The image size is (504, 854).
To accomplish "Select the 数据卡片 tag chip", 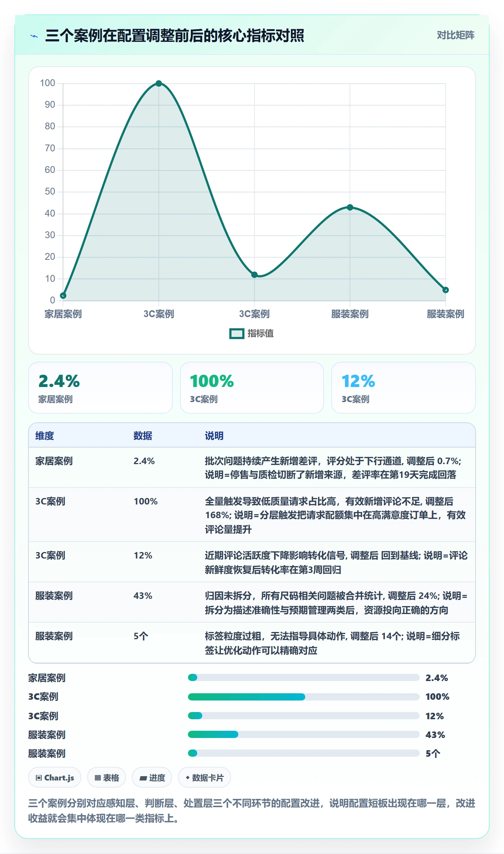I will pos(204,778).
